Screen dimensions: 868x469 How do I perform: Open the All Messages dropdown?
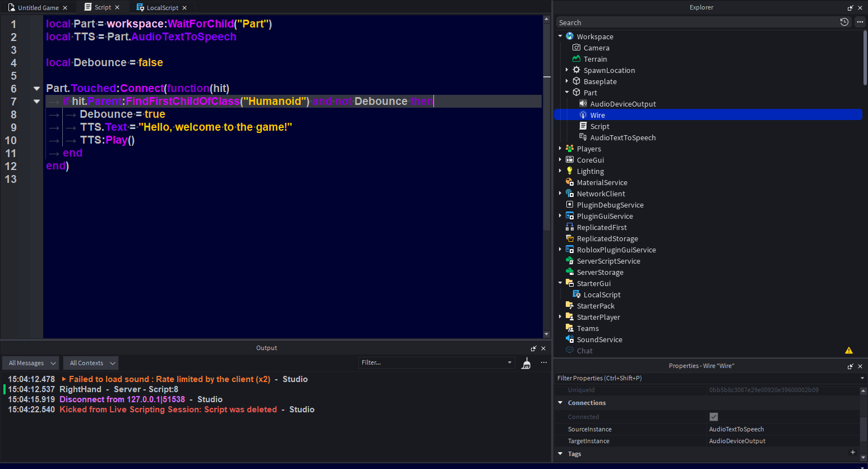(30, 363)
